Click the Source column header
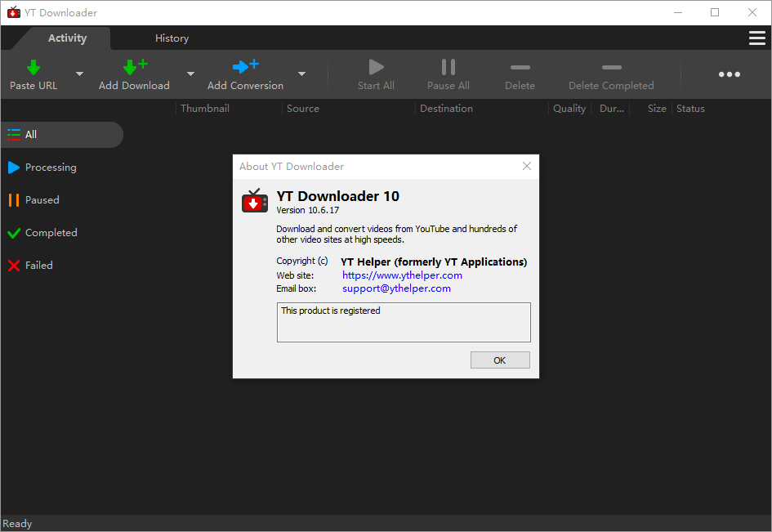 click(x=303, y=109)
